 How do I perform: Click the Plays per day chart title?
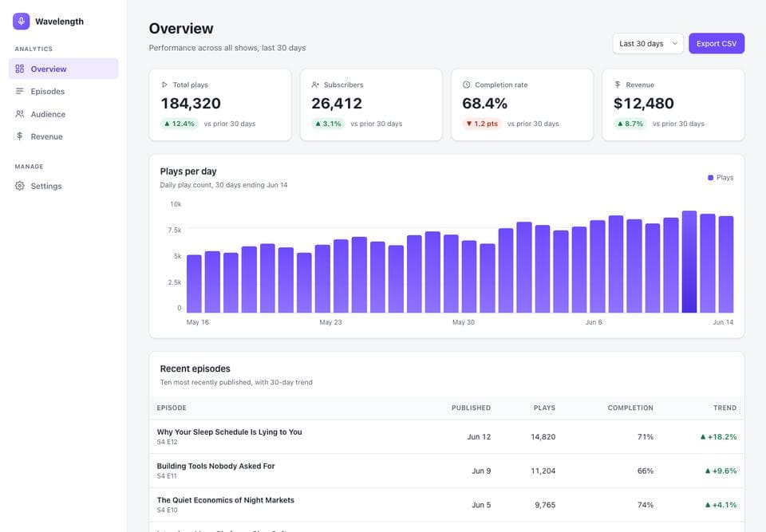[x=188, y=171]
